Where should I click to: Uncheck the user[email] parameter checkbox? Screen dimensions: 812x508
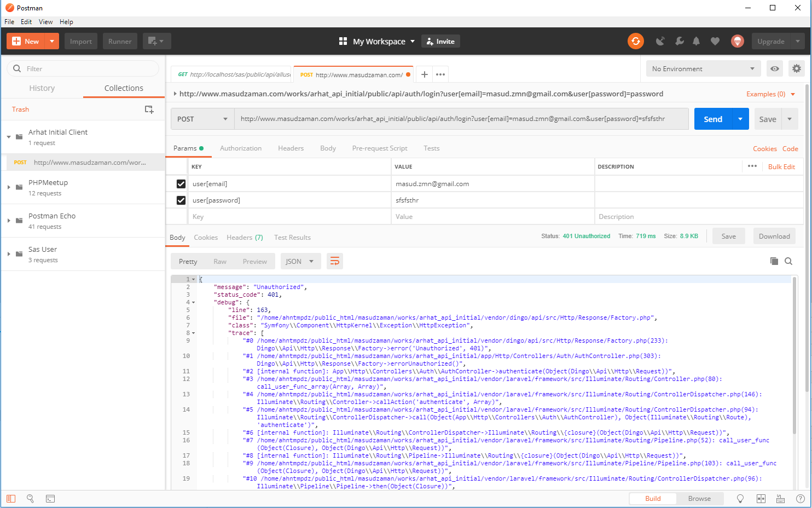click(181, 184)
